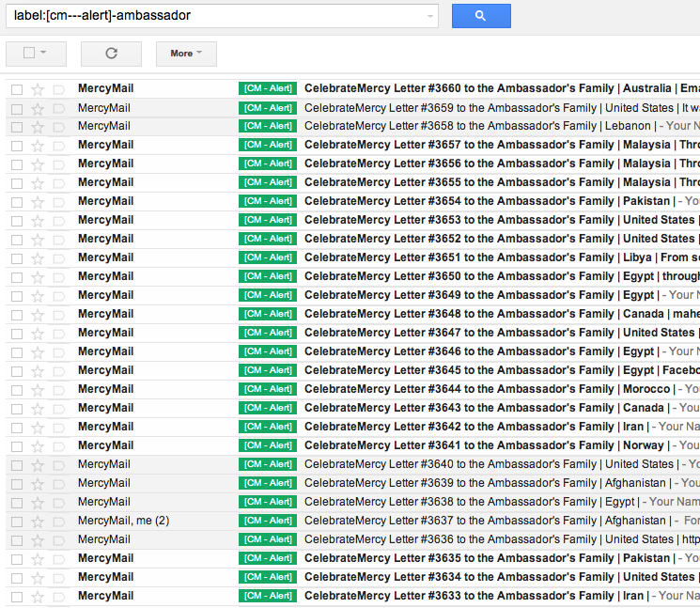700x608 pixels.
Task: Star the Letter #3633 Iran email
Action: [x=38, y=597]
